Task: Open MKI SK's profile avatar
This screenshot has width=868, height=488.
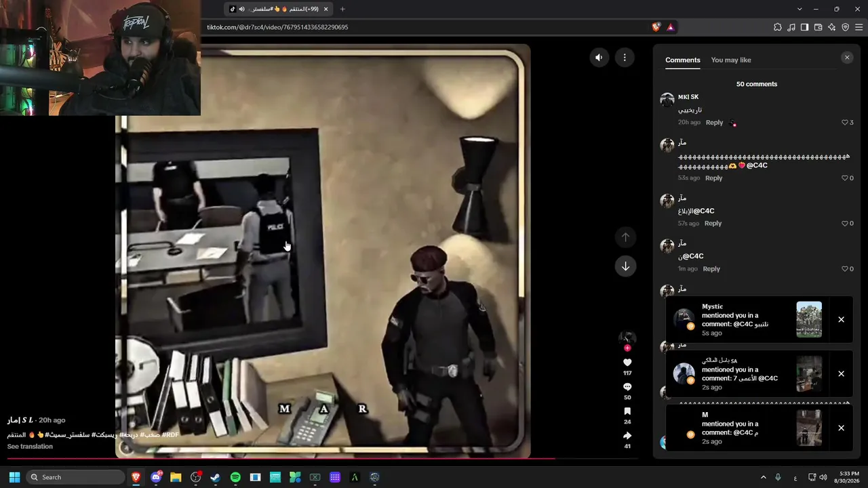Action: coord(667,100)
